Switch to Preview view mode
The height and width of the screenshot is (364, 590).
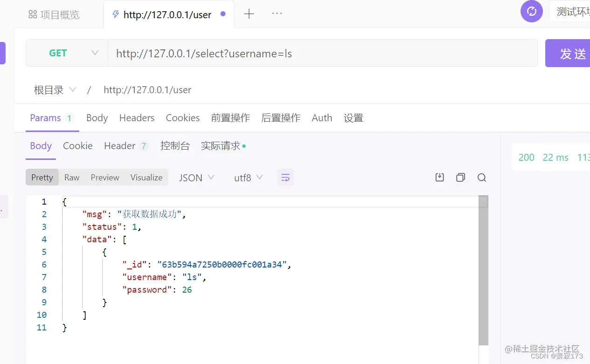point(105,178)
